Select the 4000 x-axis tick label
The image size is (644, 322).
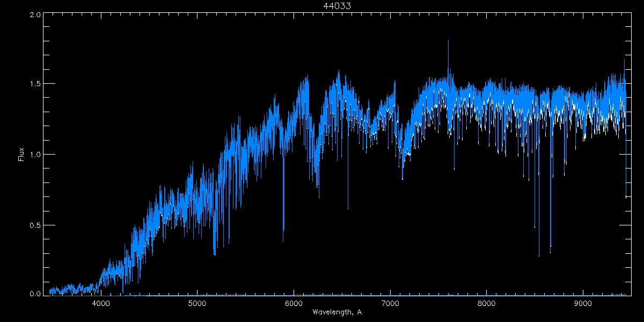point(101,303)
